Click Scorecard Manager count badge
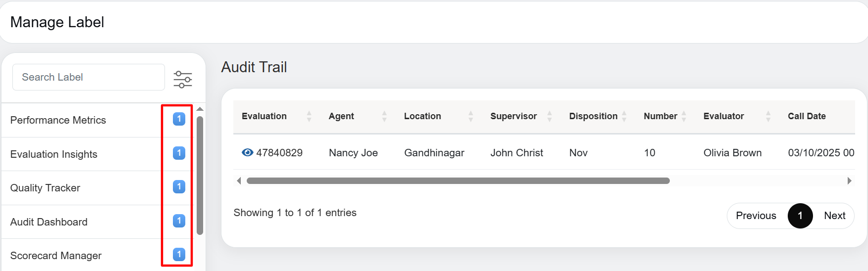Viewport: 868px width, 271px height. point(179,254)
